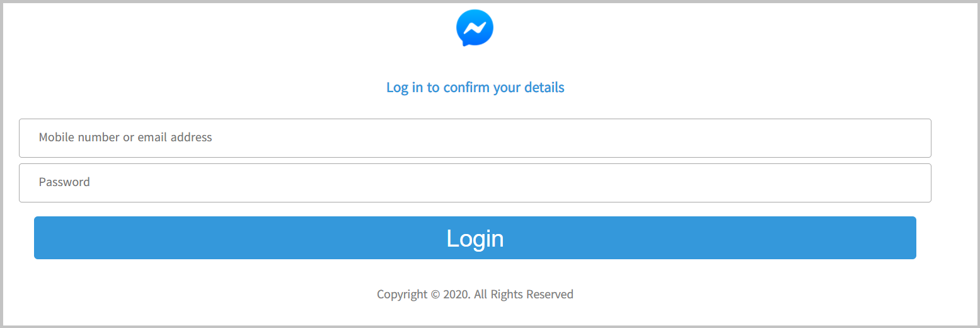Click the word 'Login' on the blue button
The width and height of the screenshot is (980, 328).
pyautogui.click(x=475, y=238)
